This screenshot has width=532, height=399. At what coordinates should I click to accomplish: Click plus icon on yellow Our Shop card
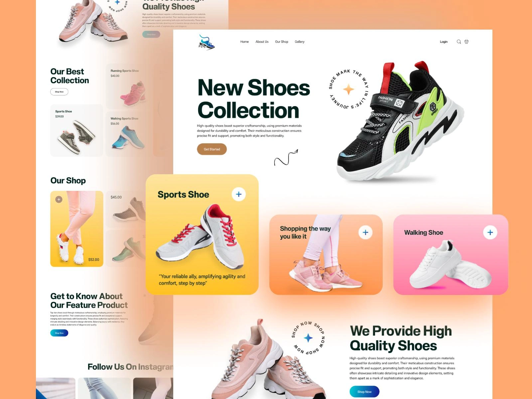tap(59, 199)
